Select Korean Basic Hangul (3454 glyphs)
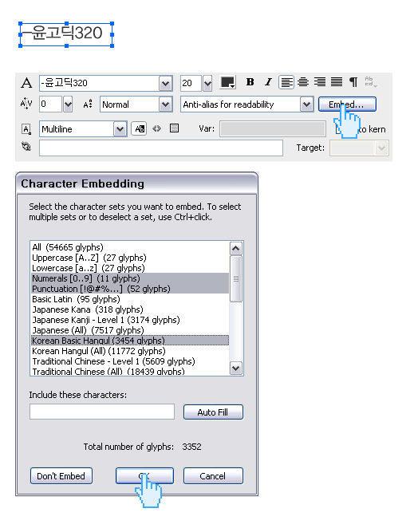Viewport: 410px width, 532px height. click(x=130, y=341)
